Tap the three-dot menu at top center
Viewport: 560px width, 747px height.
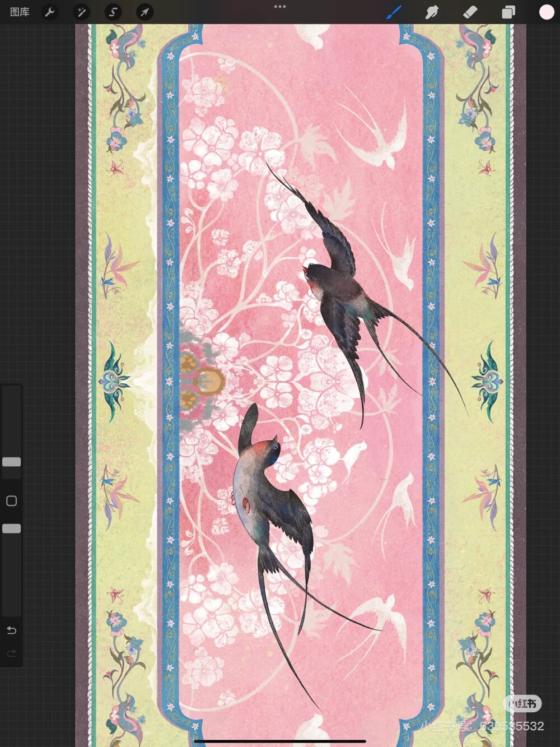tap(280, 7)
